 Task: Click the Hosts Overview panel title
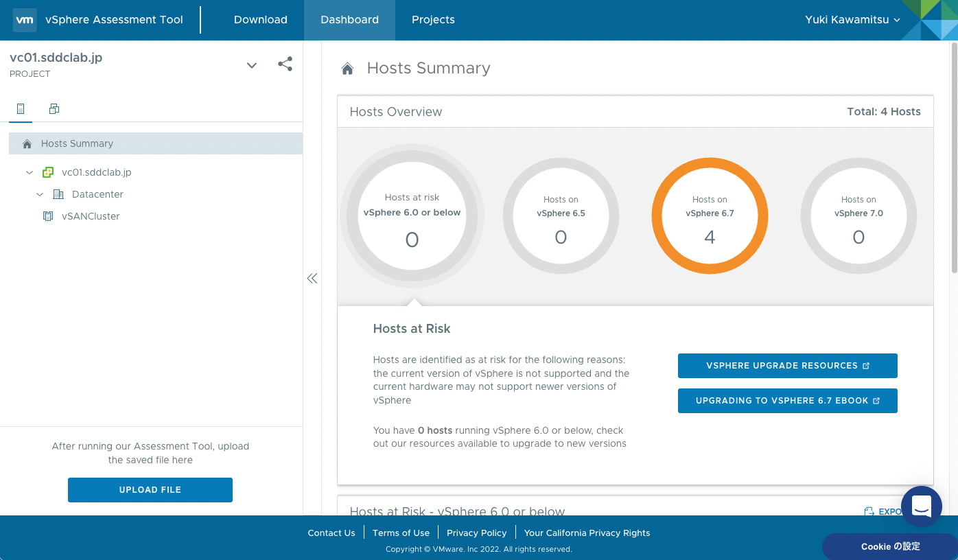[396, 112]
